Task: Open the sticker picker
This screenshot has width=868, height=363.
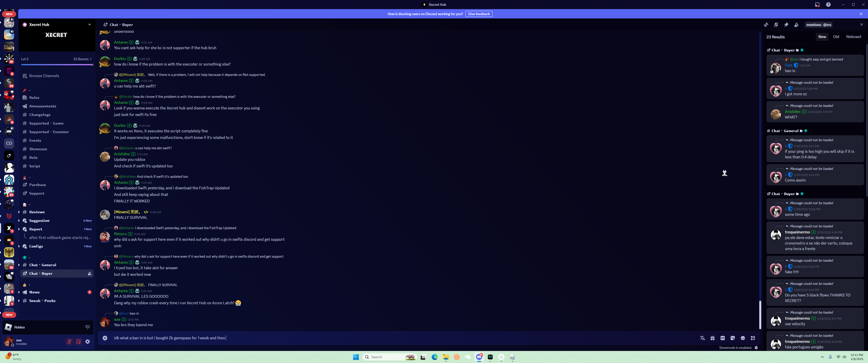Action: 733,338
